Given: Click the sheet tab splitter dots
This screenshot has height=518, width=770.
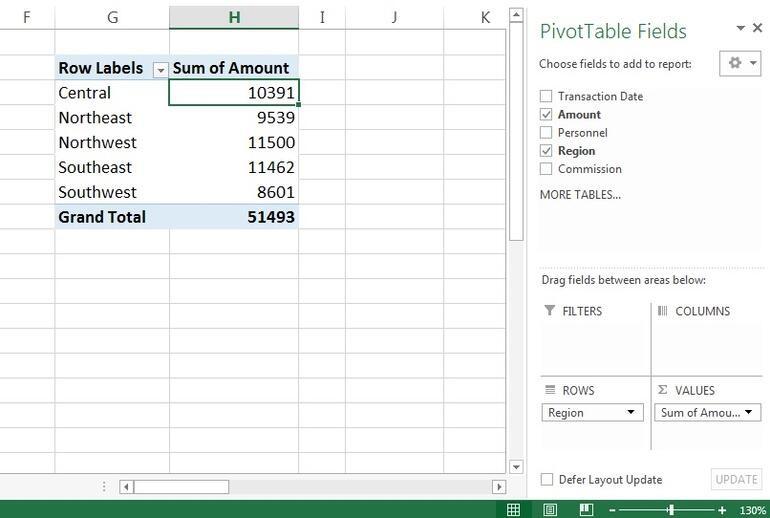Looking at the screenshot, I should click(104, 487).
